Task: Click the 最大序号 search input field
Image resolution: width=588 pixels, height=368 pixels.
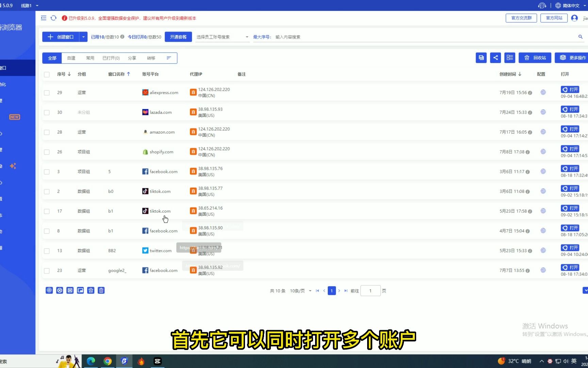Action: coord(425,37)
